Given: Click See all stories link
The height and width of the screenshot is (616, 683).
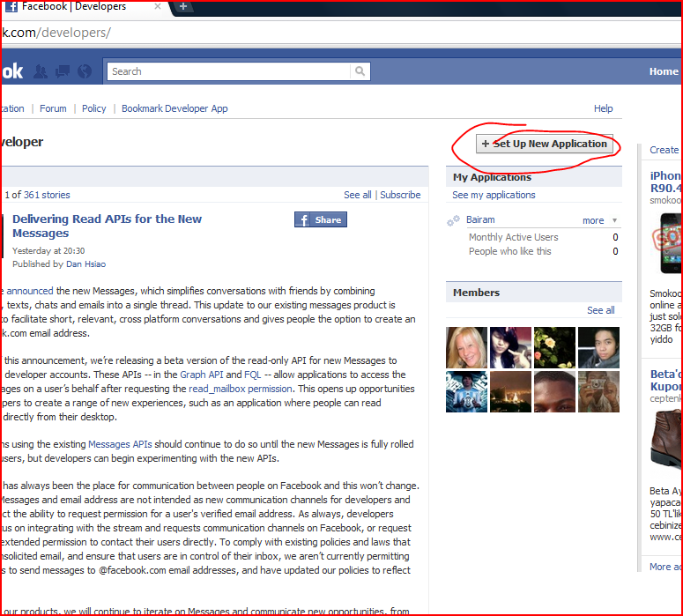Looking at the screenshot, I should pyautogui.click(x=358, y=195).
